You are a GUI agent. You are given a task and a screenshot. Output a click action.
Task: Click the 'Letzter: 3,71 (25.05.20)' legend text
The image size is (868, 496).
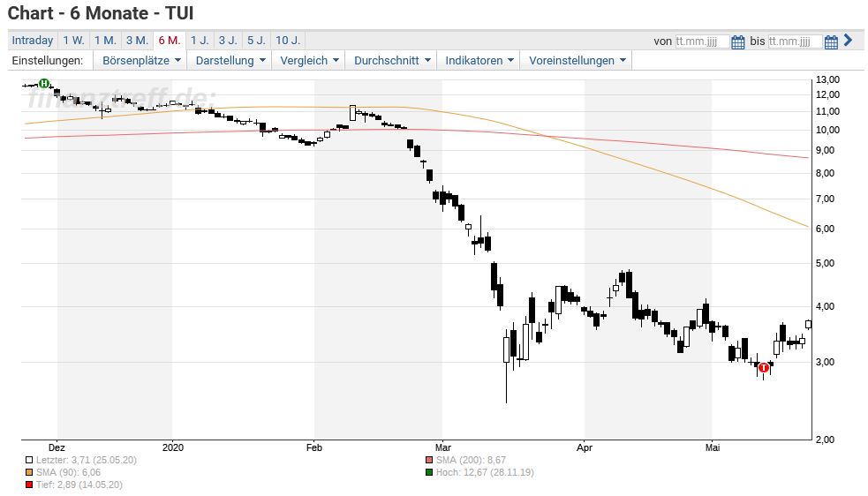pyautogui.click(x=87, y=460)
